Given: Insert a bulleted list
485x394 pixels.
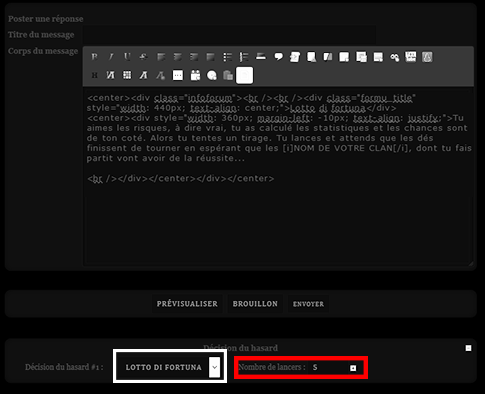Looking at the screenshot, I should pyautogui.click(x=228, y=57).
